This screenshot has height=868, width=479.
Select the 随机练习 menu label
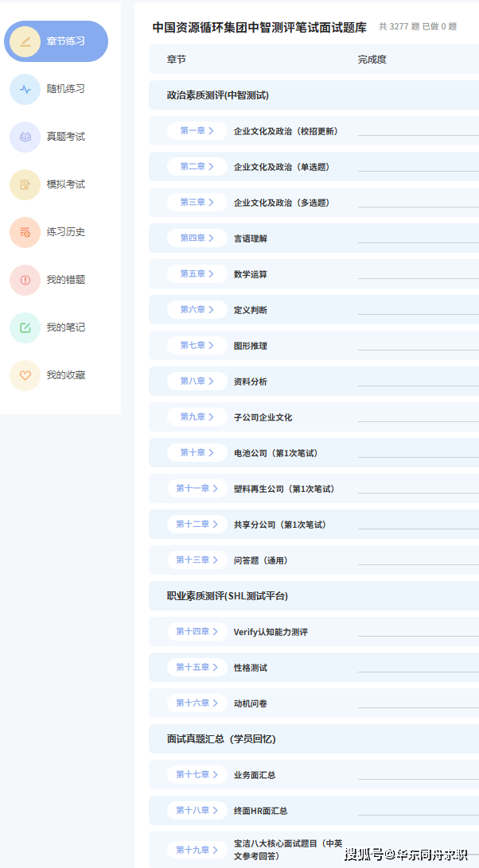click(x=65, y=89)
